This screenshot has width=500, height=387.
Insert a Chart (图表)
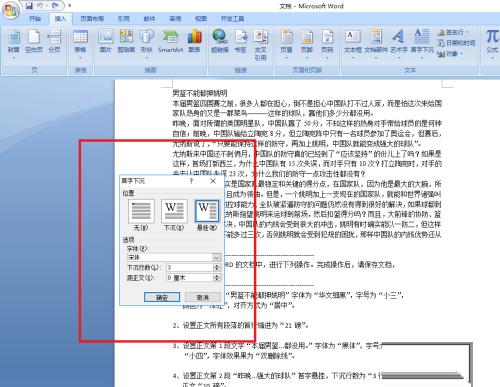tap(194, 42)
